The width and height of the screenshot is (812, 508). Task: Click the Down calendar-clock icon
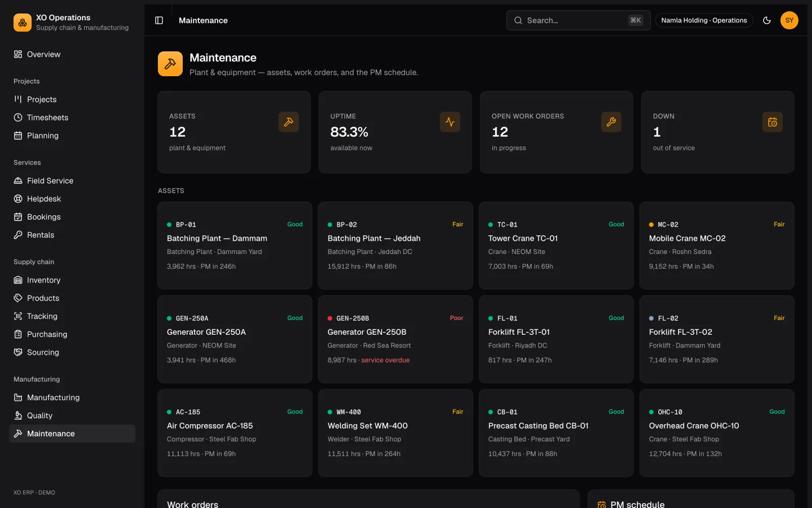coord(772,122)
